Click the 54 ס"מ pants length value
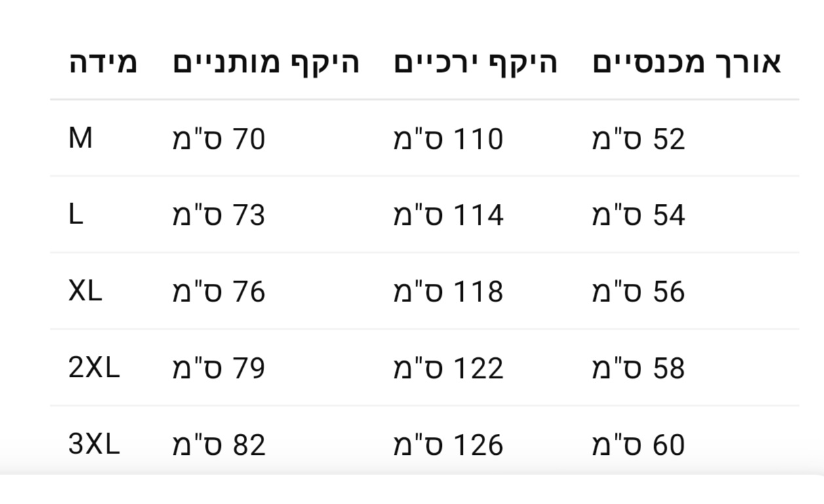The width and height of the screenshot is (824, 504). pyautogui.click(x=638, y=215)
